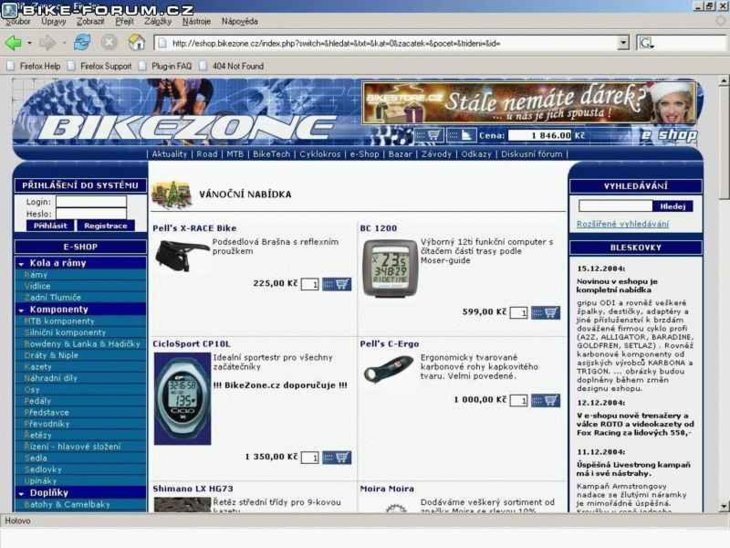Open the Back button history arrow
The image size is (730, 548).
29,43
